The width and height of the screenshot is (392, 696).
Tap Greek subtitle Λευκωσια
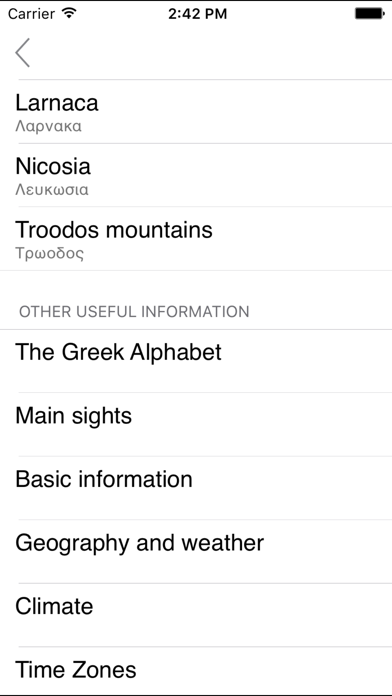(x=52, y=190)
